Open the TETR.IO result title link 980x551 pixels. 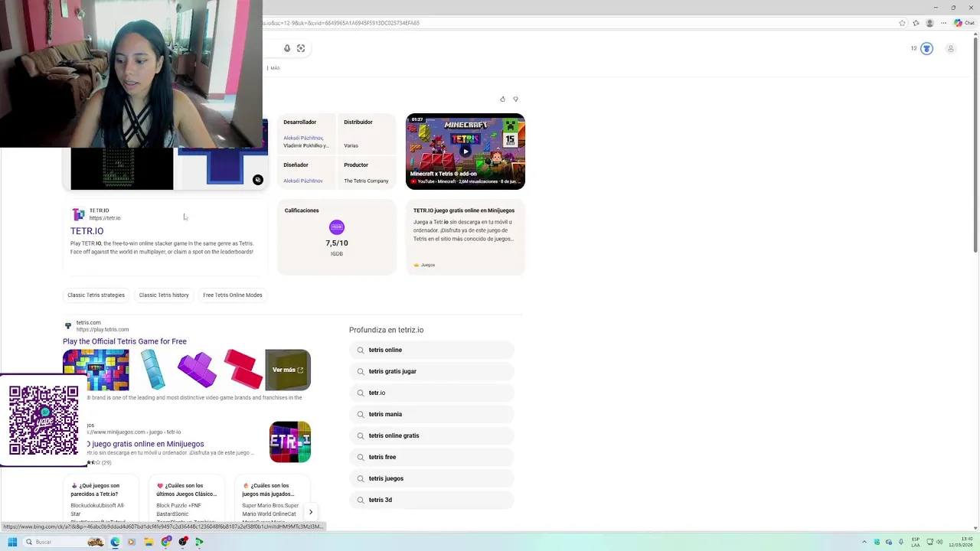(87, 231)
